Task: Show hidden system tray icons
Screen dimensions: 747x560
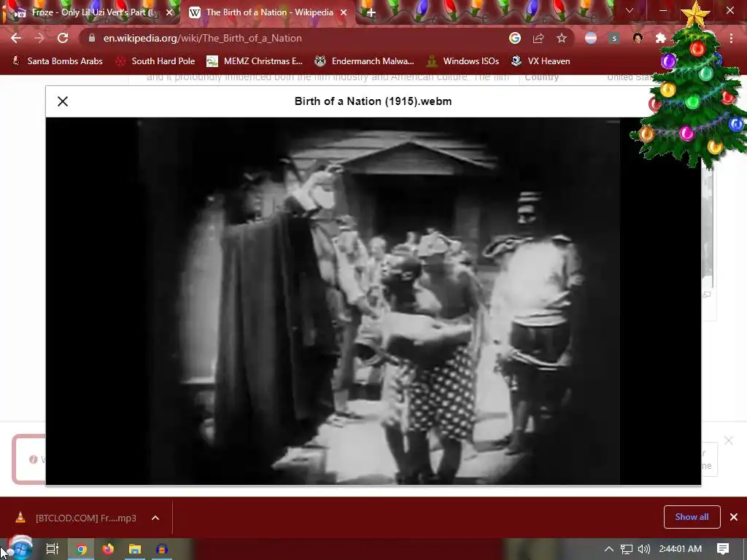Action: pos(609,549)
